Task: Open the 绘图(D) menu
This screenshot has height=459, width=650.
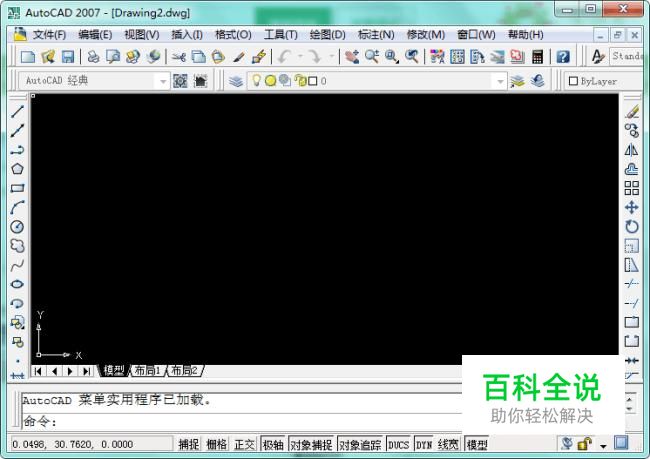Action: click(x=327, y=35)
